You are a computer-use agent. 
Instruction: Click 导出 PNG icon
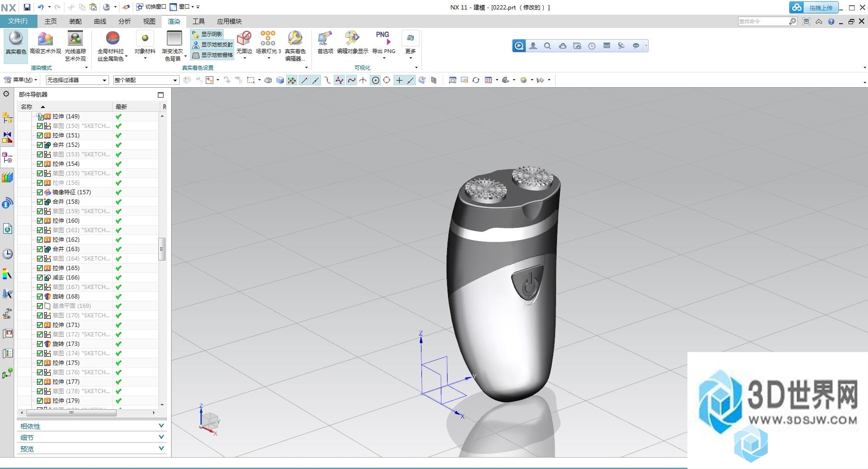pos(383,38)
